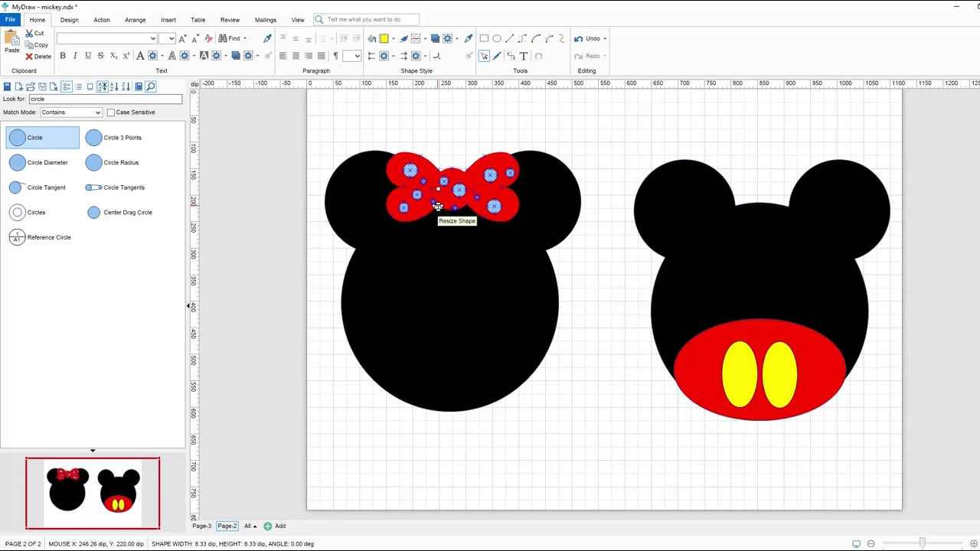This screenshot has width=980, height=551.
Task: Open the Arrange ribbon tab
Action: [x=135, y=19]
